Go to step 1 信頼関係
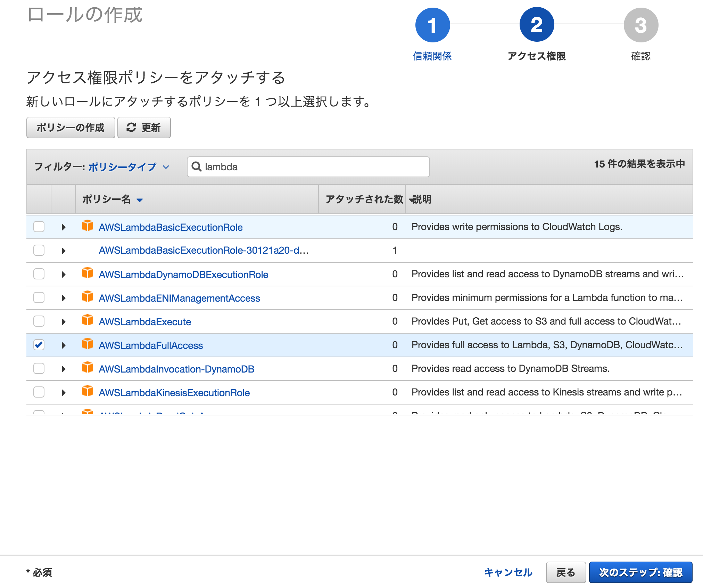The width and height of the screenshot is (703, 588). 432,25
